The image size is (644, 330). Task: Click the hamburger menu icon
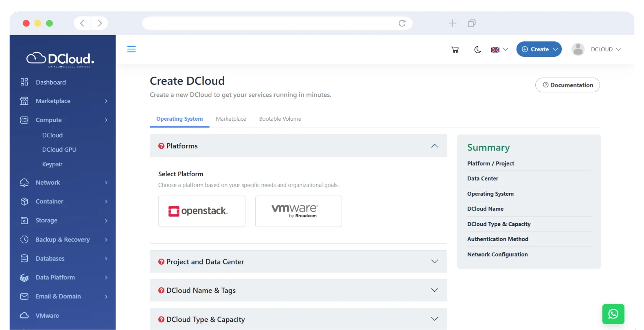point(131,49)
